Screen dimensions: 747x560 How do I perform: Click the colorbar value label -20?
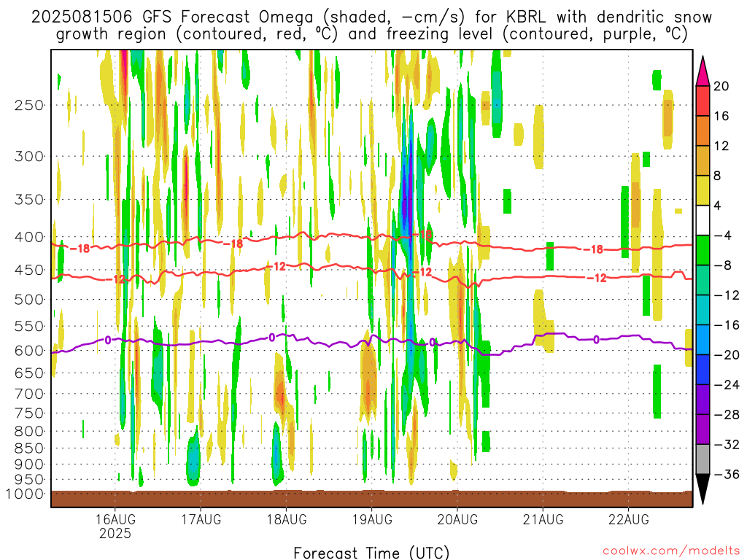(x=727, y=355)
